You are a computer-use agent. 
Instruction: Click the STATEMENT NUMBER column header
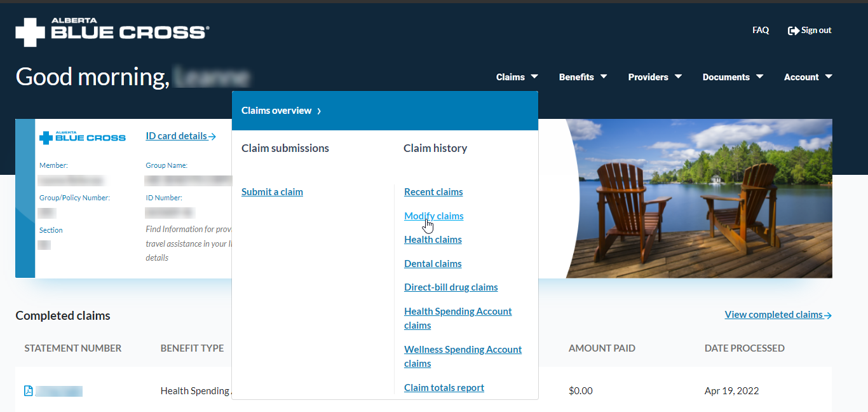73,348
